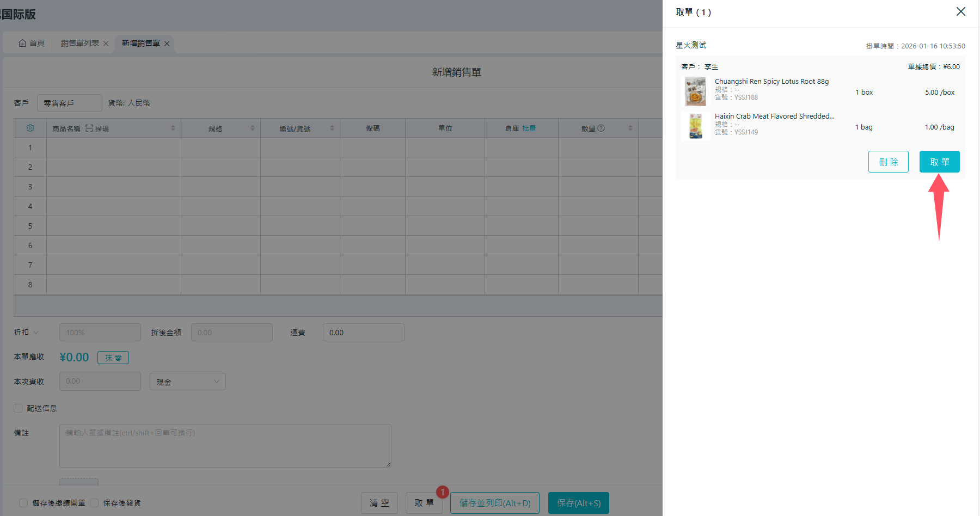Click the quantity help question mark icon

click(x=601, y=128)
